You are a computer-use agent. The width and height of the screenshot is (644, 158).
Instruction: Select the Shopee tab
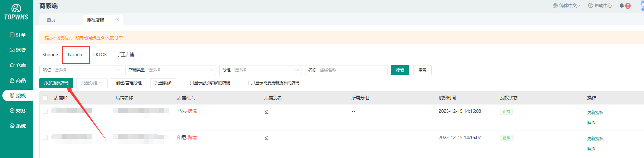tap(50, 55)
